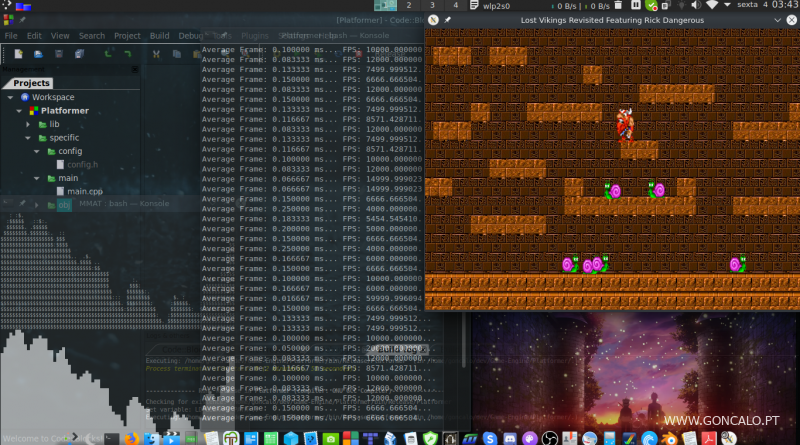Collapse the Workspace tree node
The image size is (800, 445).
[x=11, y=97]
